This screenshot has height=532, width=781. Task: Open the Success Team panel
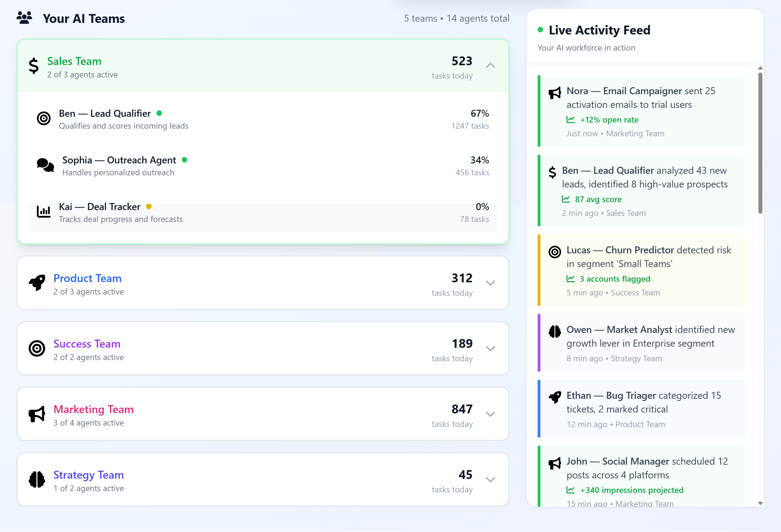490,348
